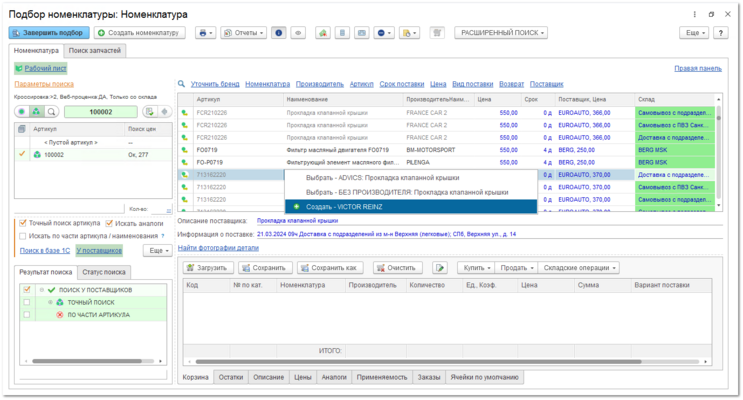Click the green house icon in toolbar
Screen dimensions: 743x400
[323, 33]
